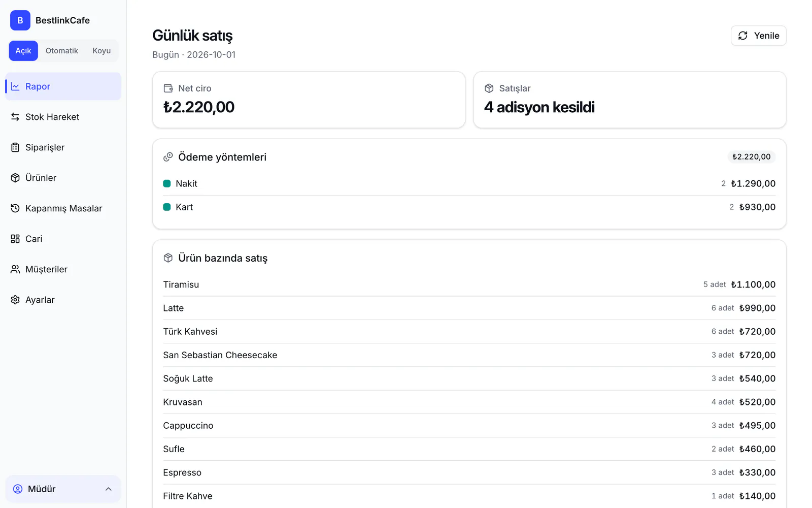Open Kapanmış Masalar section
This screenshot has height=508, width=812.
click(x=63, y=208)
